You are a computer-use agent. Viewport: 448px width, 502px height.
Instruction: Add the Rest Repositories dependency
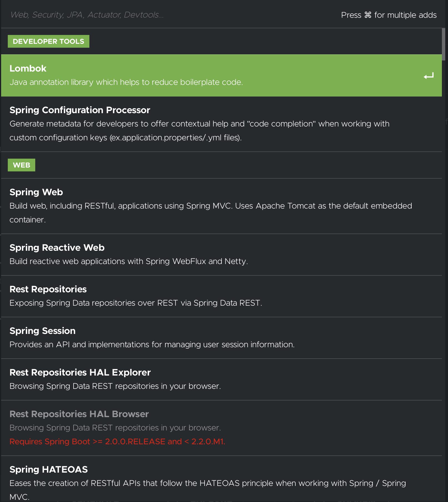[x=222, y=296]
